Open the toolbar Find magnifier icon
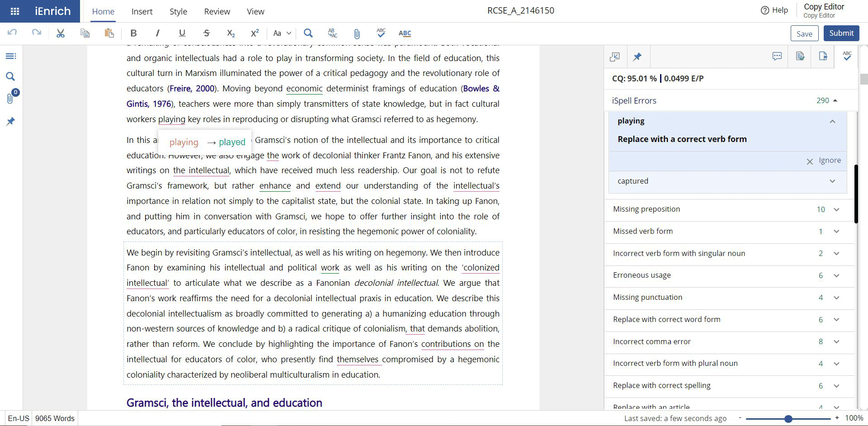868x426 pixels. tap(308, 33)
